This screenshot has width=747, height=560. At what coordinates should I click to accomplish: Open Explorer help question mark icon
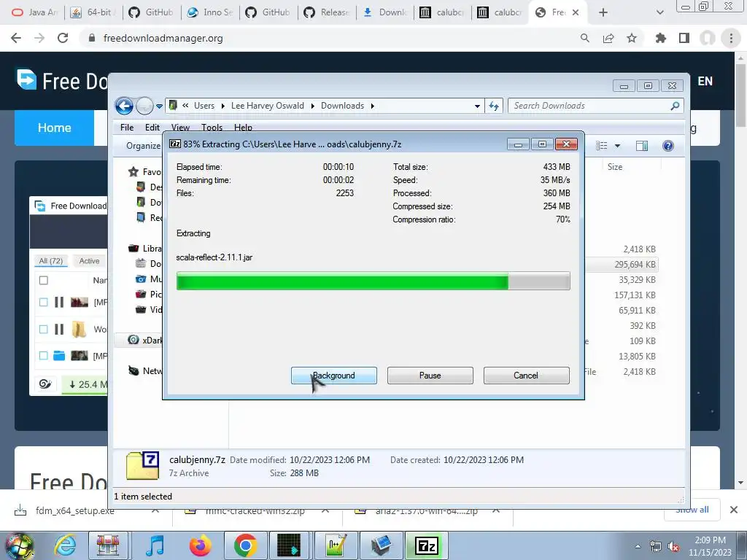pyautogui.click(x=668, y=146)
